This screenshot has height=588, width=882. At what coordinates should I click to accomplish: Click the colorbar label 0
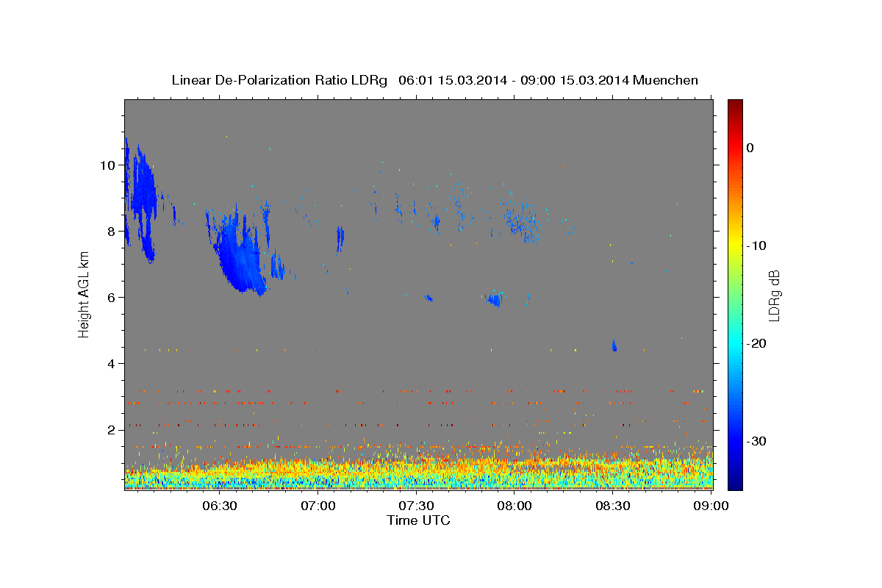pos(750,148)
